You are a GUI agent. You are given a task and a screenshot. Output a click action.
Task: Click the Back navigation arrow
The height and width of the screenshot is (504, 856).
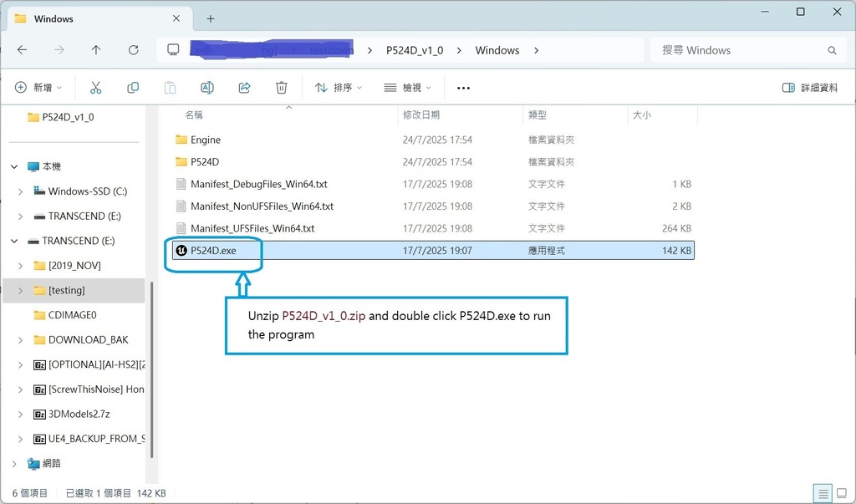(22, 49)
